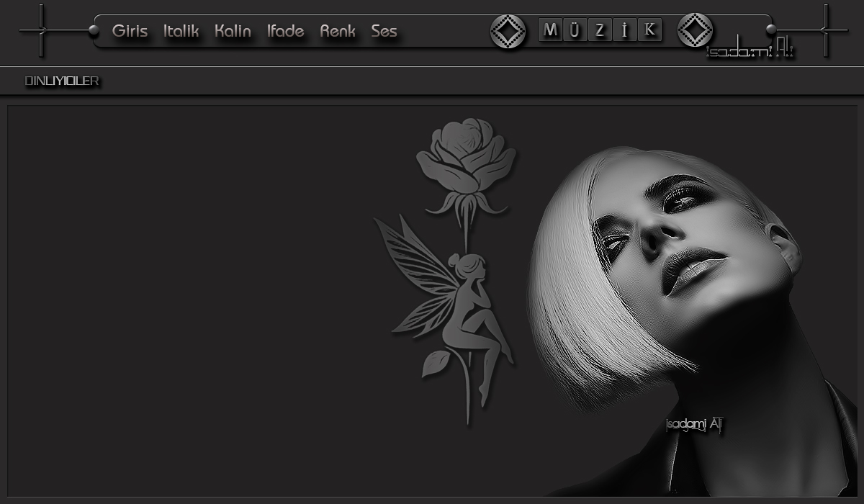864x504 pixels.
Task: Toggle Kalin bold text style
Action: click(x=233, y=31)
